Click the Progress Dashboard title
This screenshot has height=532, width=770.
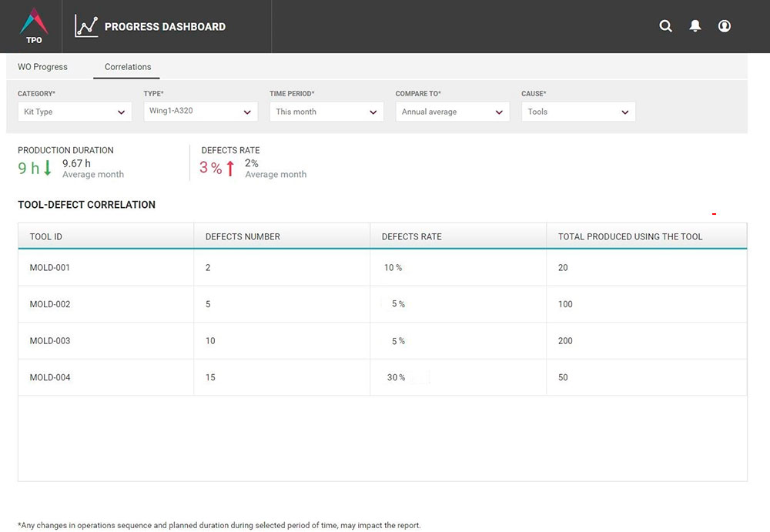pos(165,26)
